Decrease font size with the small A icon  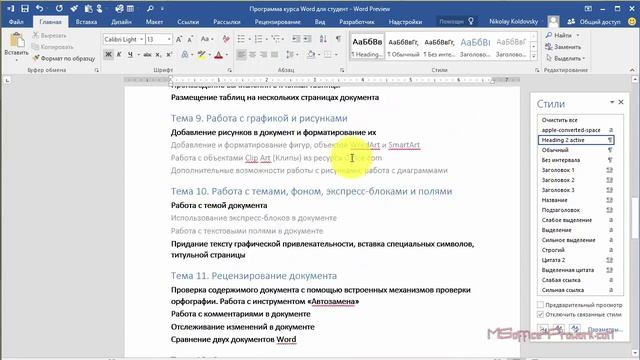(190, 39)
